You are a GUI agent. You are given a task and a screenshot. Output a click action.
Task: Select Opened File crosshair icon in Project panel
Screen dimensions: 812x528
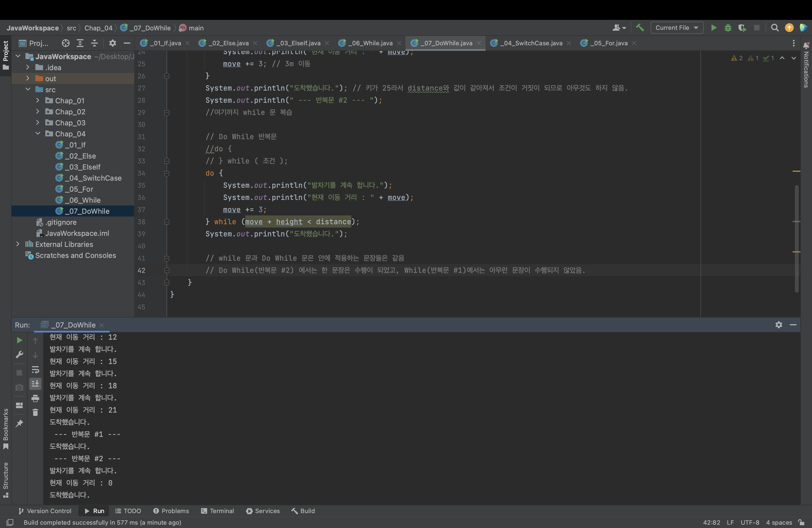click(65, 43)
